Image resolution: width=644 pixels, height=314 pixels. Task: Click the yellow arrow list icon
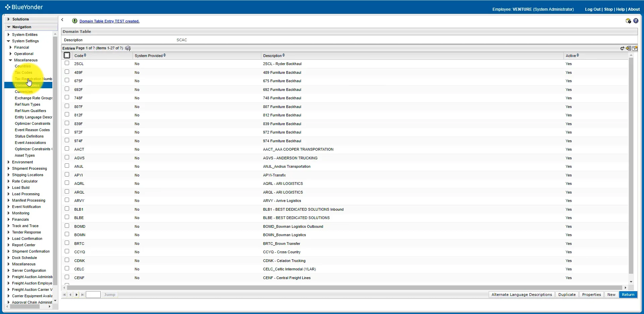click(x=628, y=48)
